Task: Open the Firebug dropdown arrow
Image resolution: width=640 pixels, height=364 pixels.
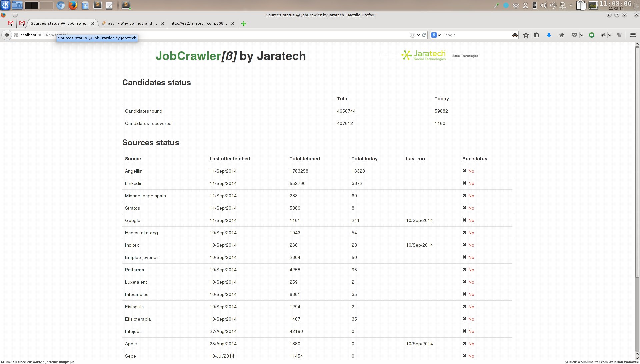Action: [x=610, y=35]
